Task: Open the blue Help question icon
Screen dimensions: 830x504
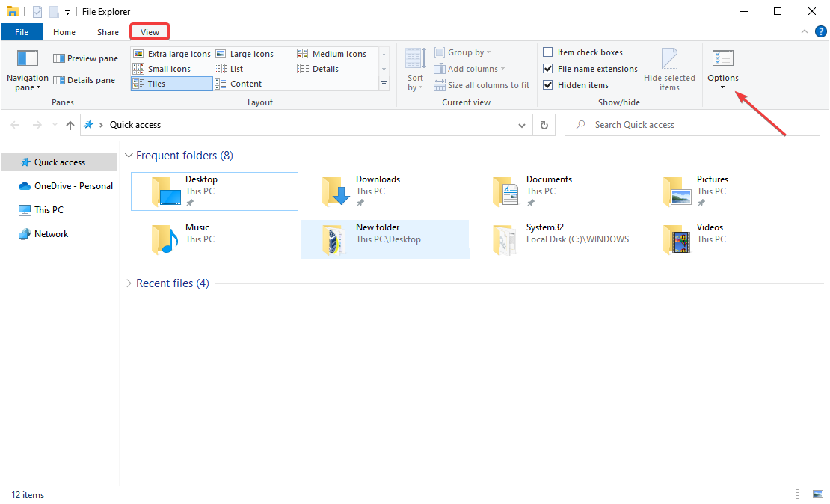Action: pyautogui.click(x=820, y=31)
